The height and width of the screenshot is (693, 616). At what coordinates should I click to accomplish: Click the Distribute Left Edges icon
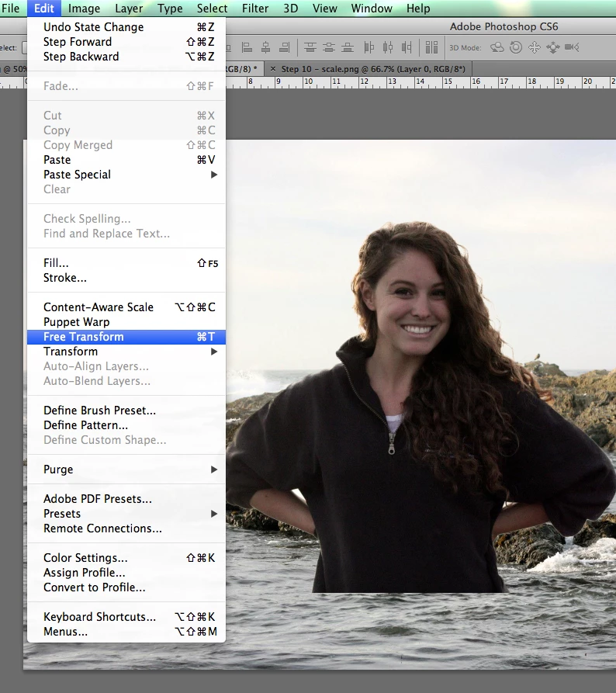pyautogui.click(x=369, y=47)
